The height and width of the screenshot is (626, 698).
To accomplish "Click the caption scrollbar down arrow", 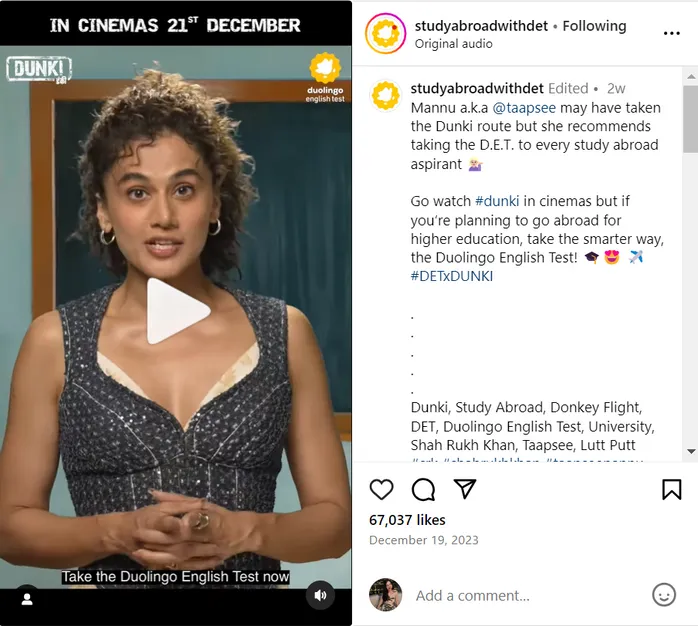I will [691, 451].
